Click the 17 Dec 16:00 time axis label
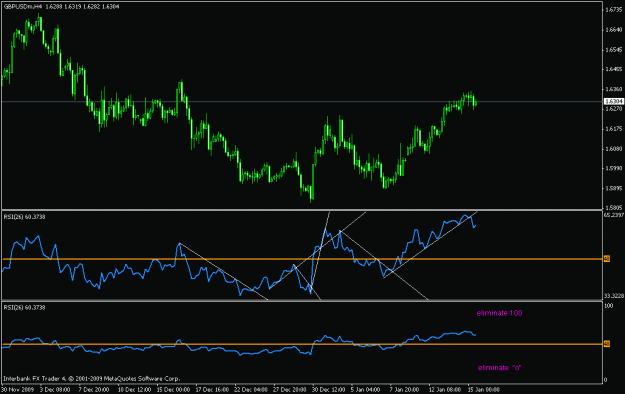625x394 pixels. pyautogui.click(x=212, y=389)
